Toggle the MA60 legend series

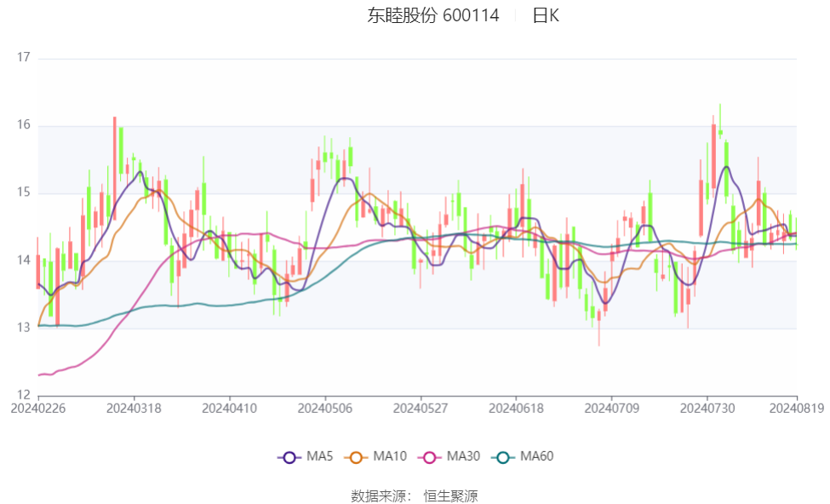523,456
